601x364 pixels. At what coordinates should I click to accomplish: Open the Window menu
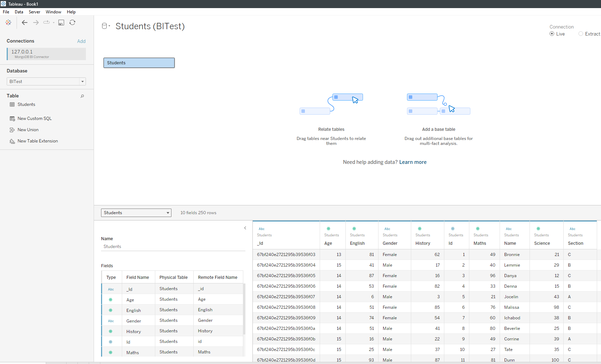pyautogui.click(x=54, y=12)
